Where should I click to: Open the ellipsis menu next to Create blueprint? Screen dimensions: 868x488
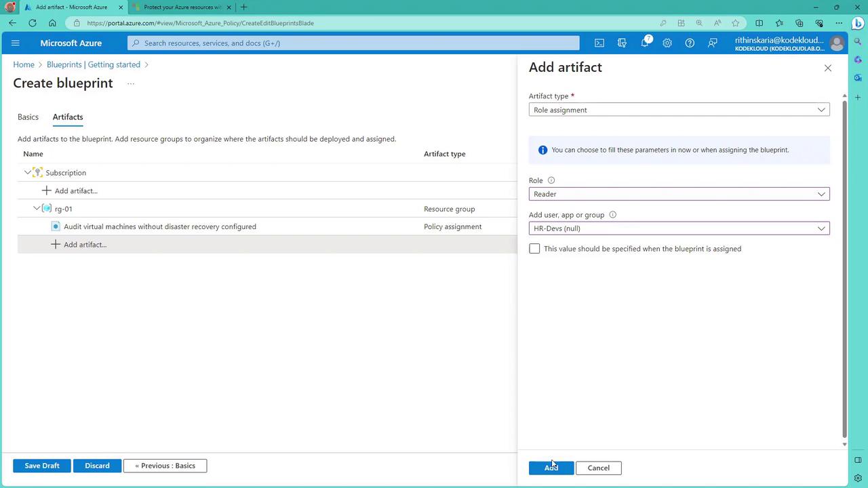[130, 83]
